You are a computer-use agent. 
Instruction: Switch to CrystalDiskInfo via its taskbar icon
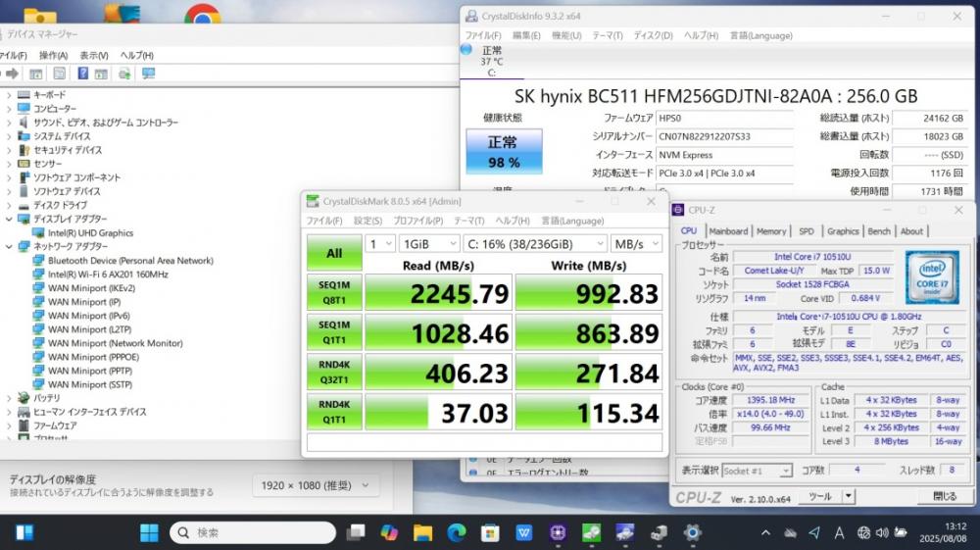point(625,532)
